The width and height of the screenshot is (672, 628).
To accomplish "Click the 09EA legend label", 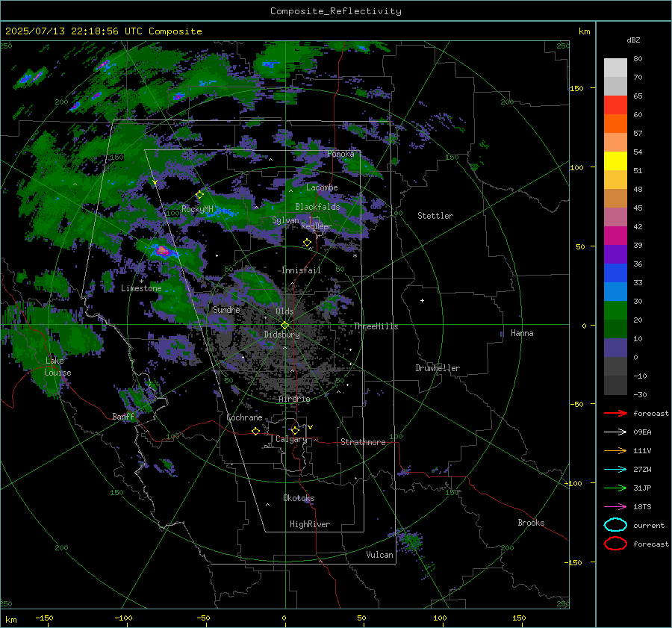I will pos(642,432).
